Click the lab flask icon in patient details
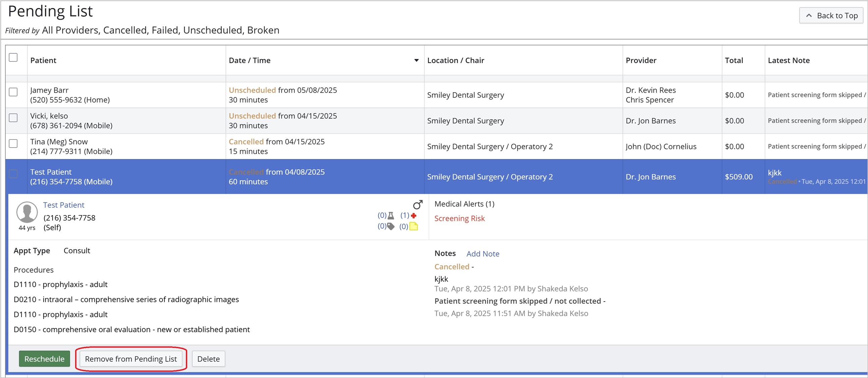Viewport: 868px width, 378px height. 390,216
